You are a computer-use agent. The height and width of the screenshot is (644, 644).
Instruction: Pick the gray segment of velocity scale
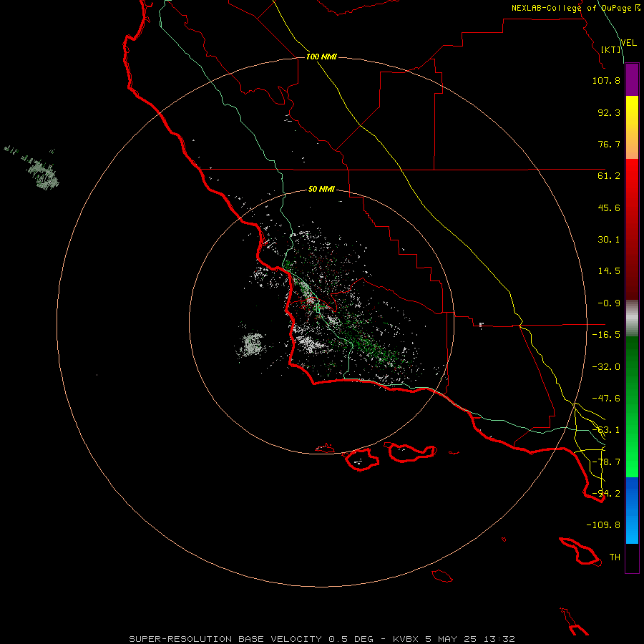point(632,318)
